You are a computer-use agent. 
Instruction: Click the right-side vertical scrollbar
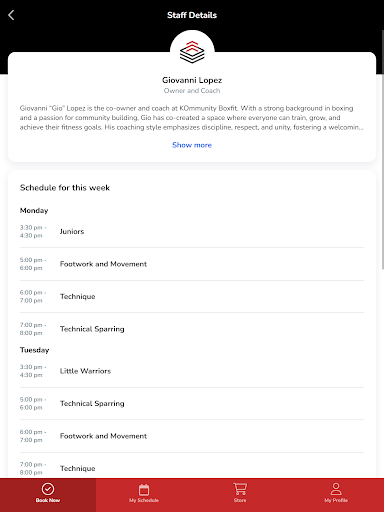pos(382,149)
